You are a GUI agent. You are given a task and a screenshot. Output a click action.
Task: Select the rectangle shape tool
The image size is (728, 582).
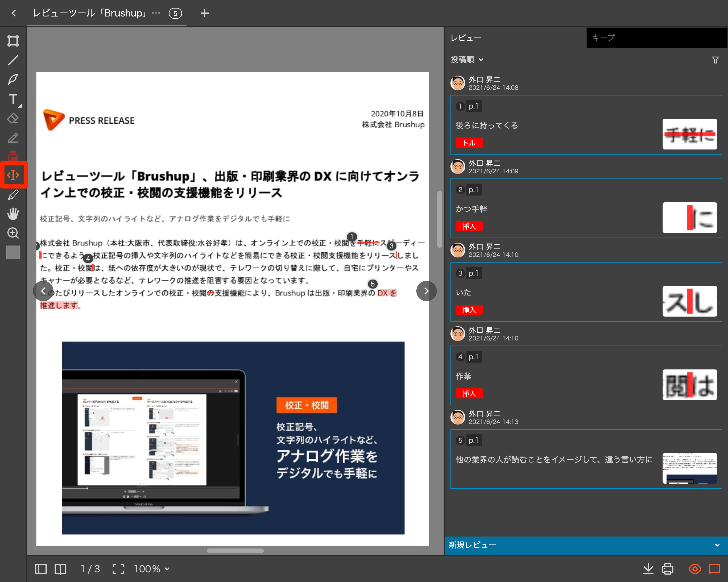point(13,41)
